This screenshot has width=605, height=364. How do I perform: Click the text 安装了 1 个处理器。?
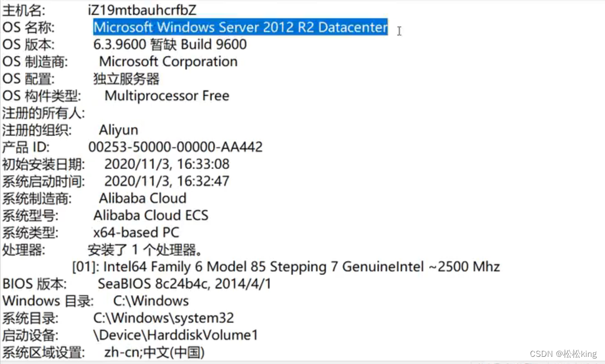pyautogui.click(x=145, y=250)
